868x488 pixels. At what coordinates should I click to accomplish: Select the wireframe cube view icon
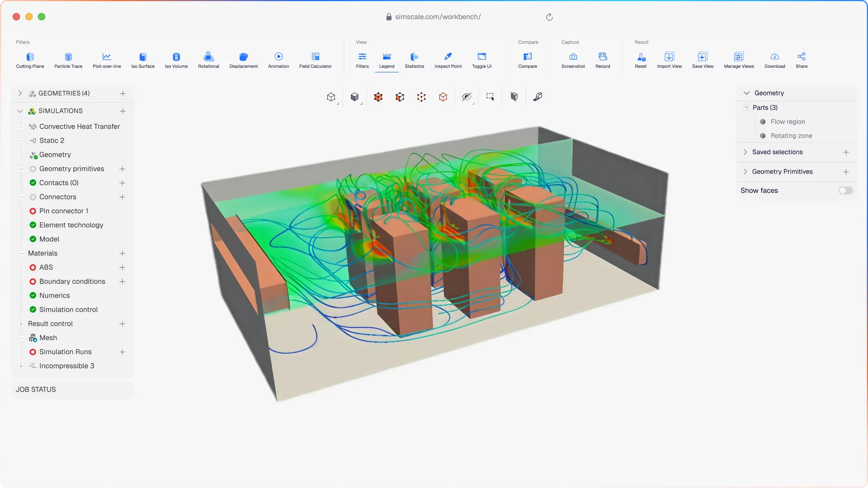point(331,97)
